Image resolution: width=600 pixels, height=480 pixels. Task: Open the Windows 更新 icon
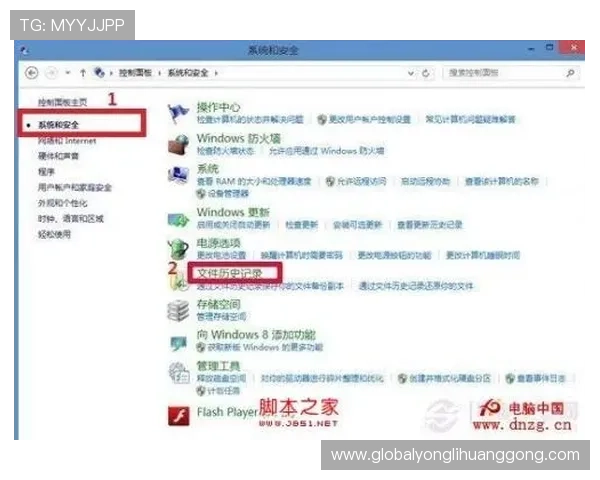coord(178,219)
